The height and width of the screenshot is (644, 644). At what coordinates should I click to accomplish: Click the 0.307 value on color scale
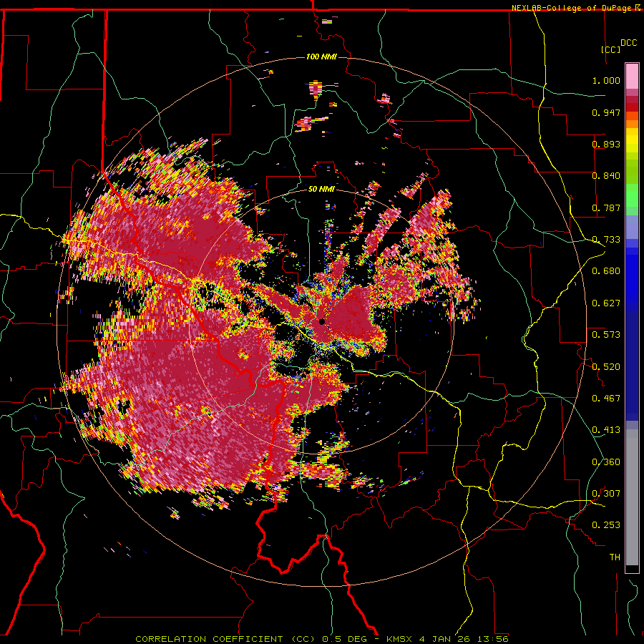(606, 494)
